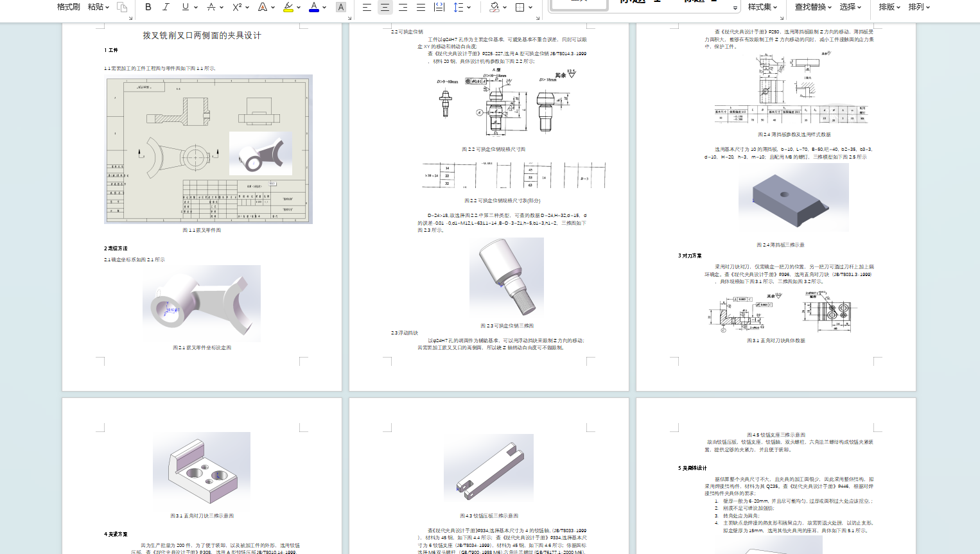This screenshot has height=554, width=980.
Task: Click the caption '图 1.1 拨叉零件图'
Action: (202, 230)
